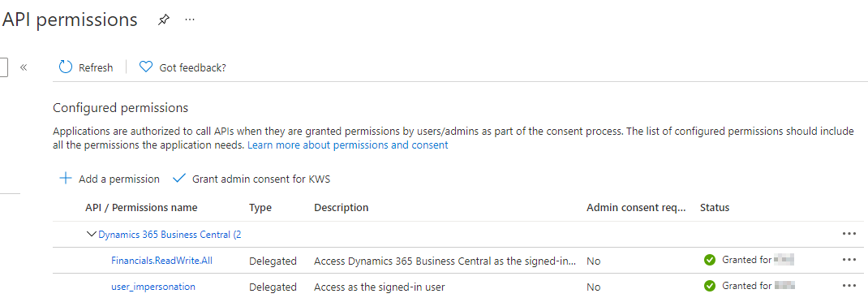
Task: Open the Financials.ReadWrite.All permission
Action: click(x=161, y=261)
